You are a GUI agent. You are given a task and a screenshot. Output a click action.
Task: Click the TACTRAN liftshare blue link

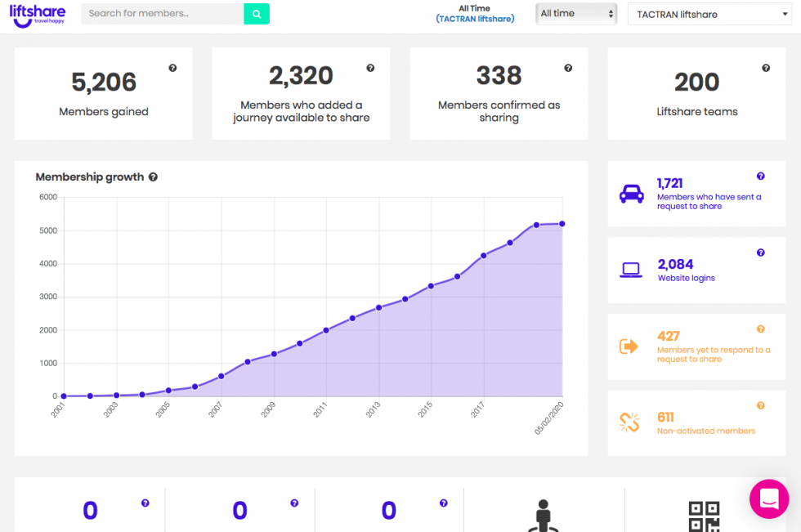[x=475, y=19]
